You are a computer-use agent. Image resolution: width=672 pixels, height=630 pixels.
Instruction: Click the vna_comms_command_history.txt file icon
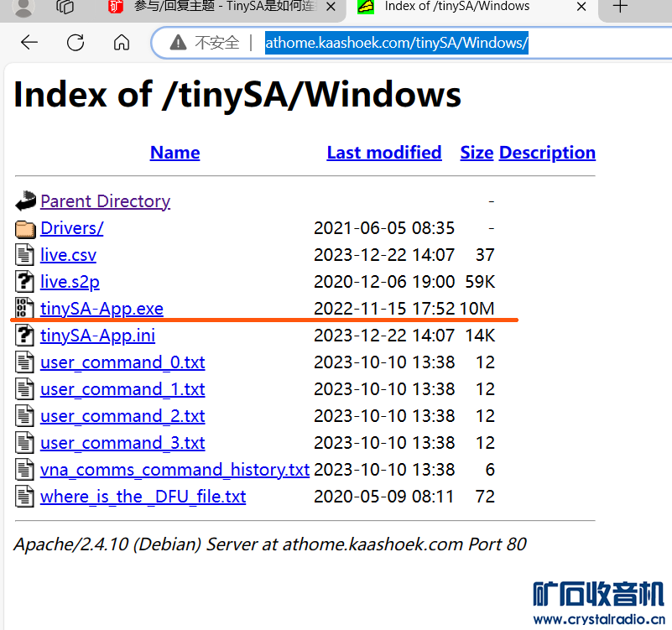coord(24,470)
